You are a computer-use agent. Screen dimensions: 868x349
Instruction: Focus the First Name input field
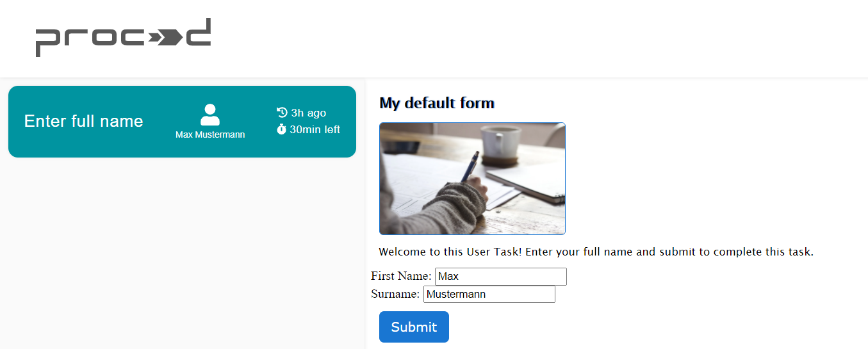click(500, 277)
